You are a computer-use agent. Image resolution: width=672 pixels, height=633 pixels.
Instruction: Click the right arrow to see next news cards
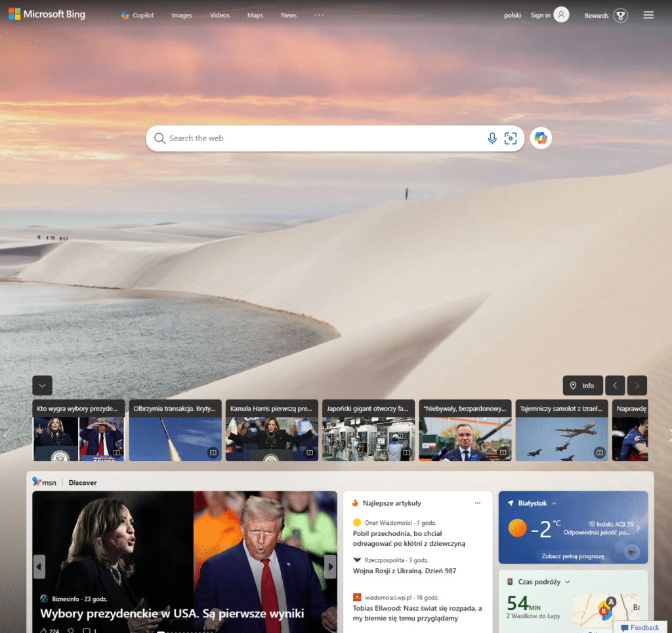click(x=637, y=385)
